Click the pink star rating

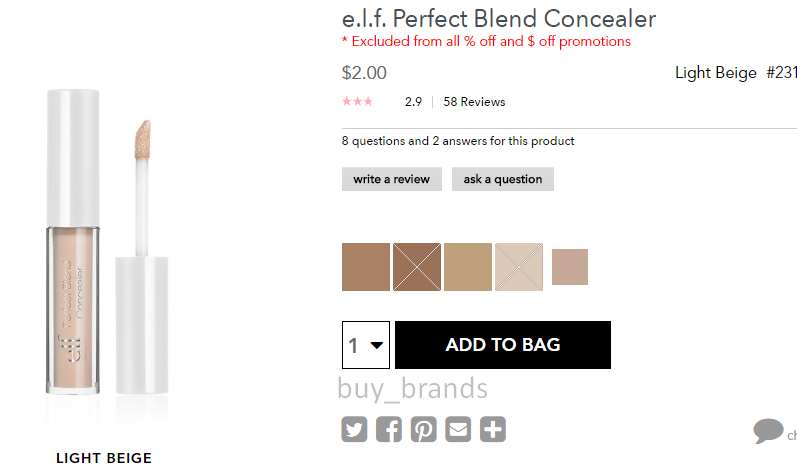pos(357,102)
